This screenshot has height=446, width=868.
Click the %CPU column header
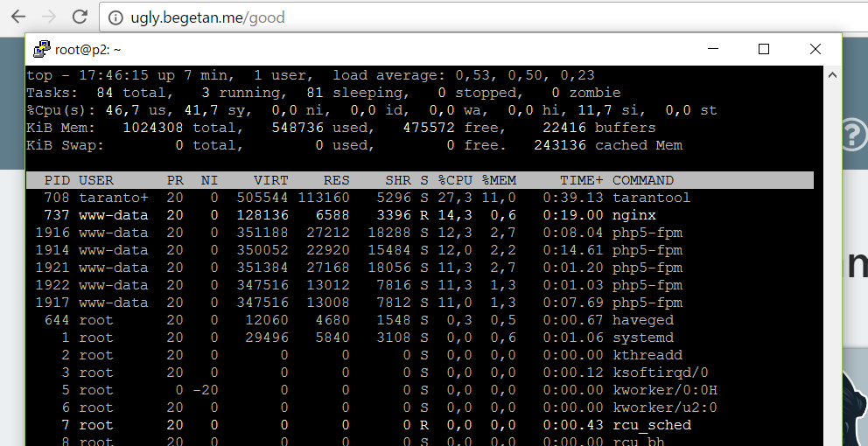coord(455,180)
